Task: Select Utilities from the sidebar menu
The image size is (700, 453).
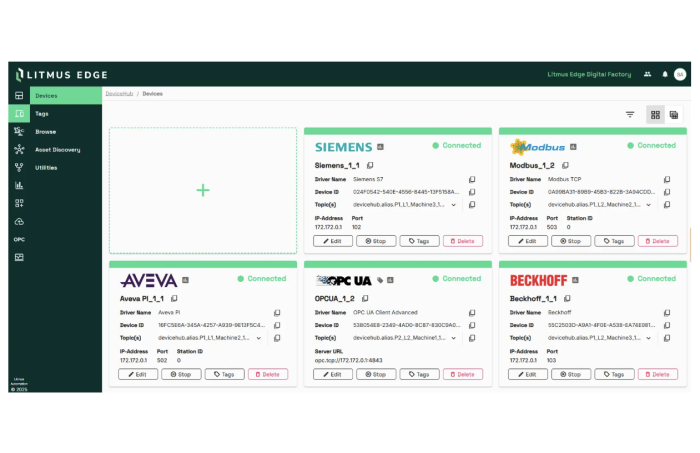Action: (x=46, y=168)
